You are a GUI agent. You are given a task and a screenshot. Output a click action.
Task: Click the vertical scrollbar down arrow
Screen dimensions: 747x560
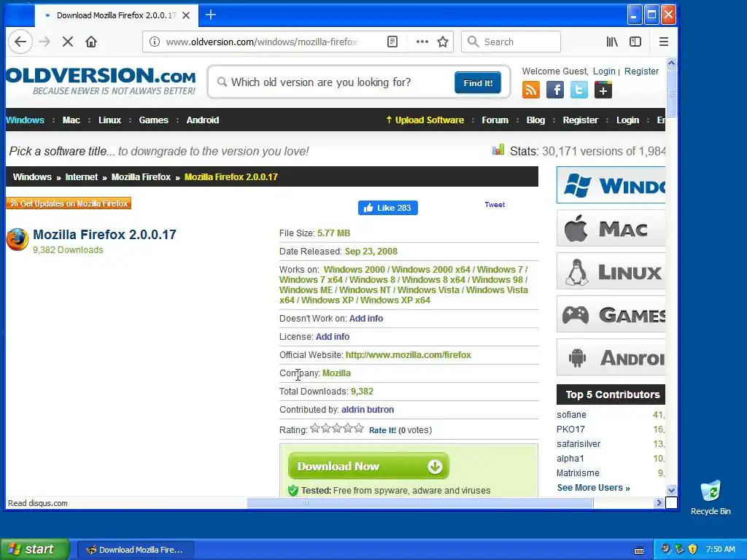point(671,490)
